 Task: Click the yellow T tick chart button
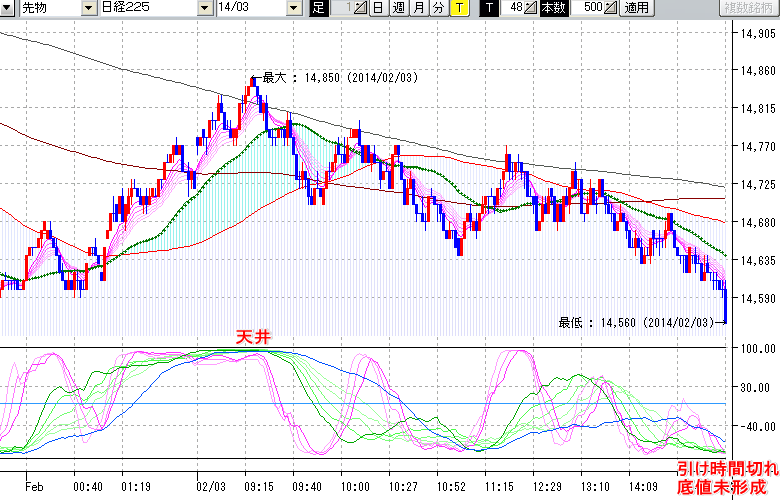[x=458, y=8]
